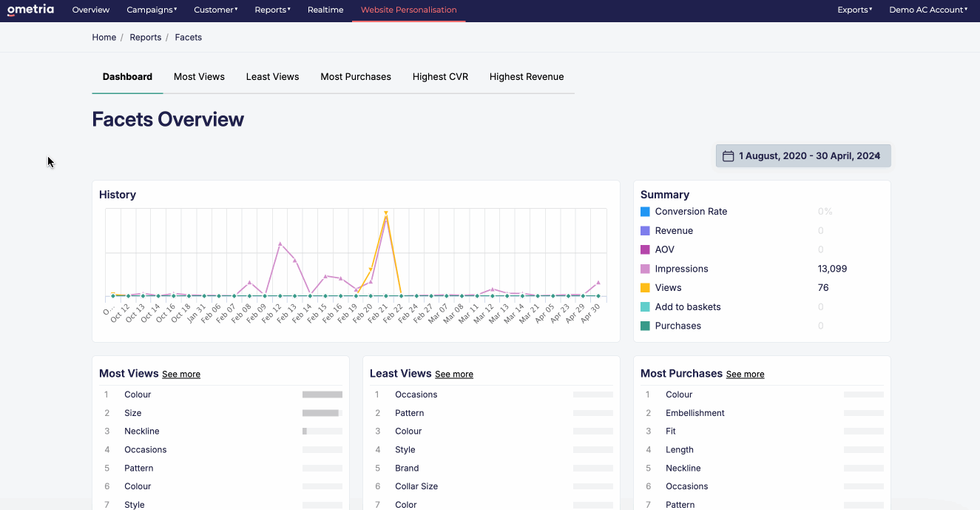Click the calendar icon in the date range selector
Viewport: 980px width, 510px height.
728,155
